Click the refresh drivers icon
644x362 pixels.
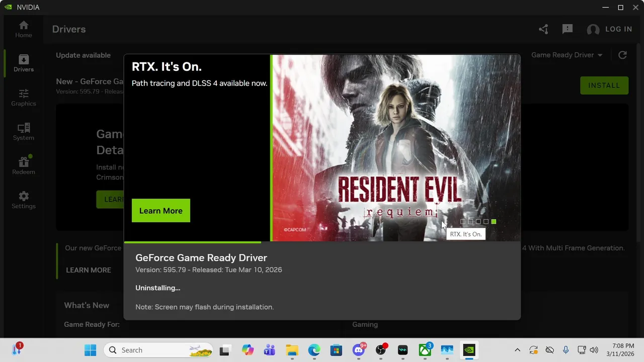pos(622,55)
